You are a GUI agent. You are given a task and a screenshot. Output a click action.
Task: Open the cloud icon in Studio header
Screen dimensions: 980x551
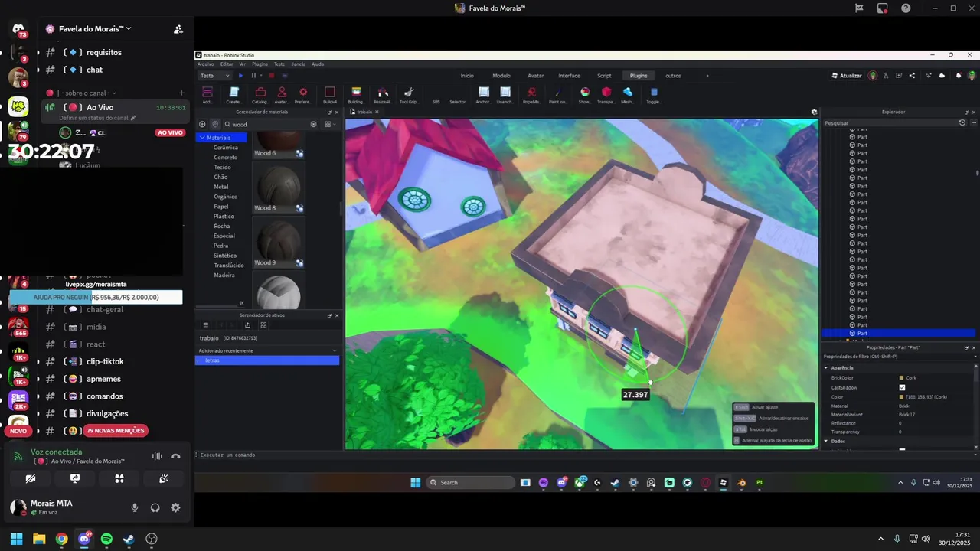[x=942, y=76]
